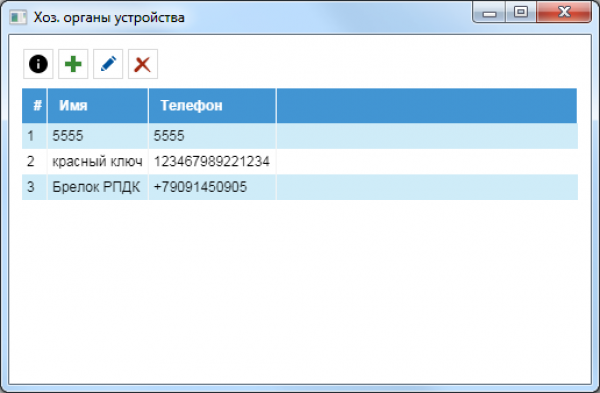Click the app icon in title bar

[18, 18]
